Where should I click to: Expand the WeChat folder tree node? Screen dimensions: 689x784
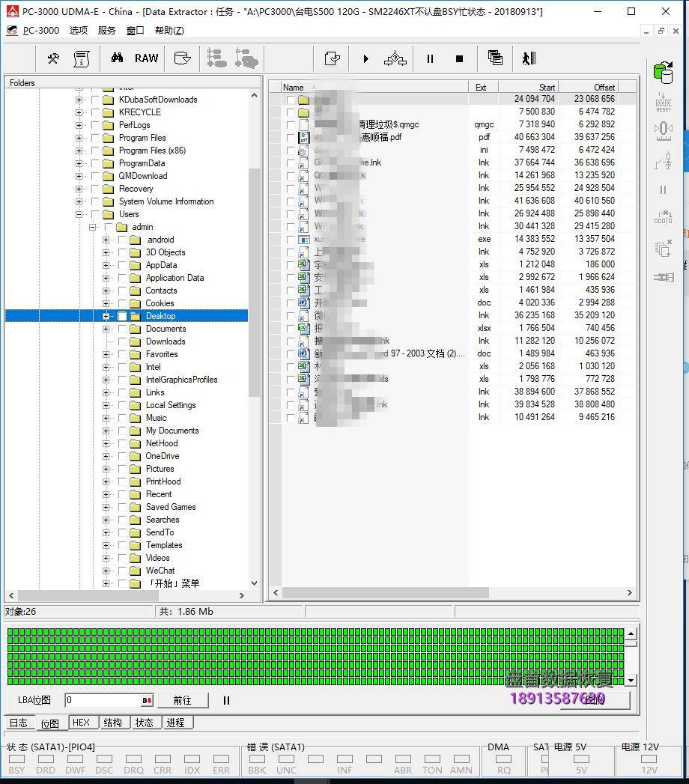(x=106, y=571)
